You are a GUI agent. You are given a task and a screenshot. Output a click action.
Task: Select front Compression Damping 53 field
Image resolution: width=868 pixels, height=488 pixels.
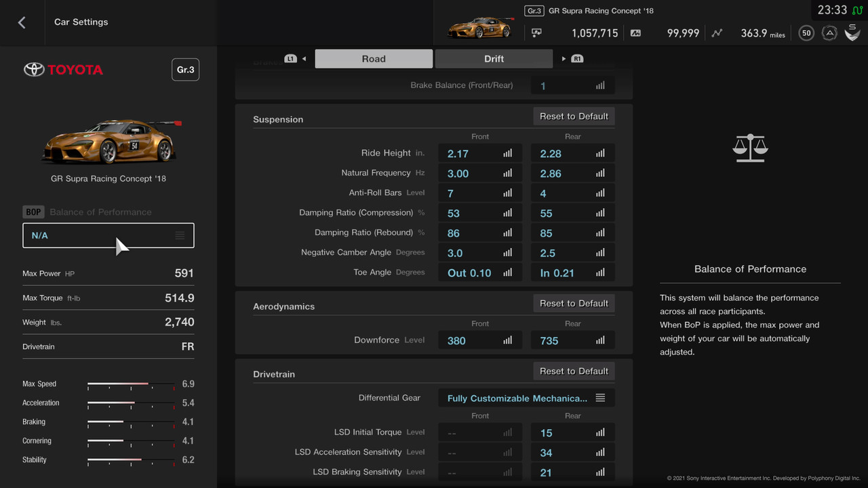click(480, 213)
